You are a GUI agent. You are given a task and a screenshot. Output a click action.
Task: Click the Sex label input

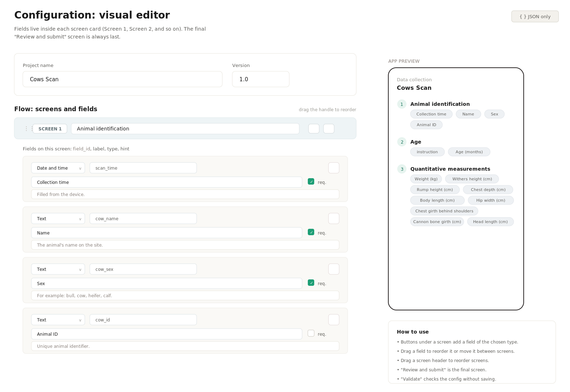point(167,283)
